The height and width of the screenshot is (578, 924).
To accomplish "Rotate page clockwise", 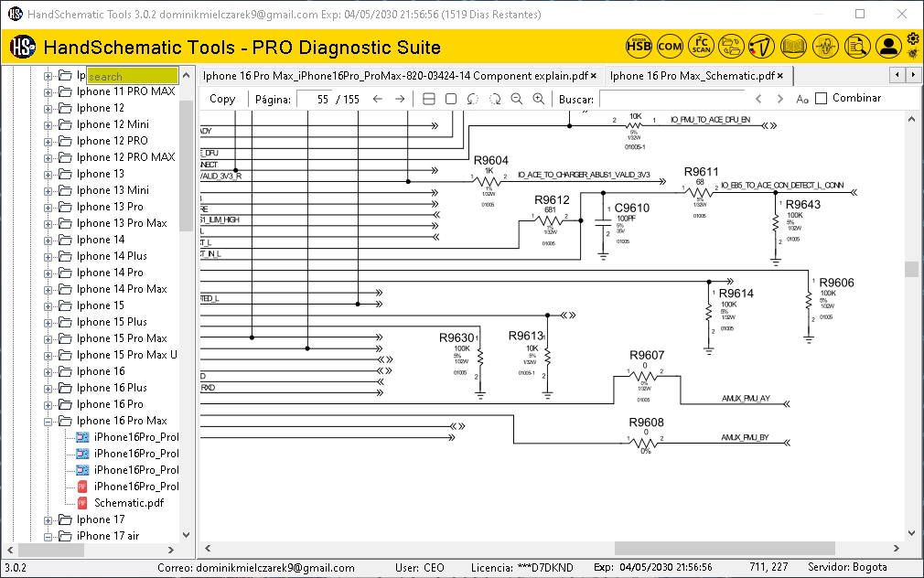I will [495, 99].
